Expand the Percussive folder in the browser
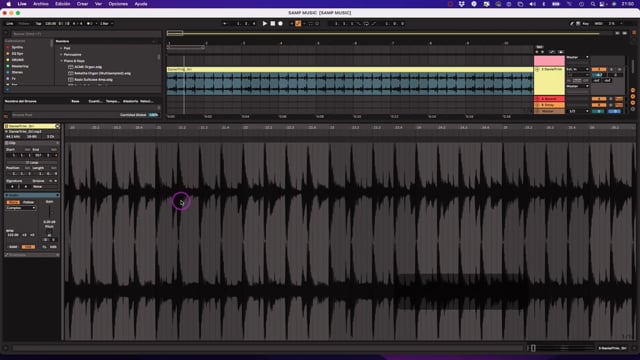The width and height of the screenshot is (640, 360). tap(61, 54)
